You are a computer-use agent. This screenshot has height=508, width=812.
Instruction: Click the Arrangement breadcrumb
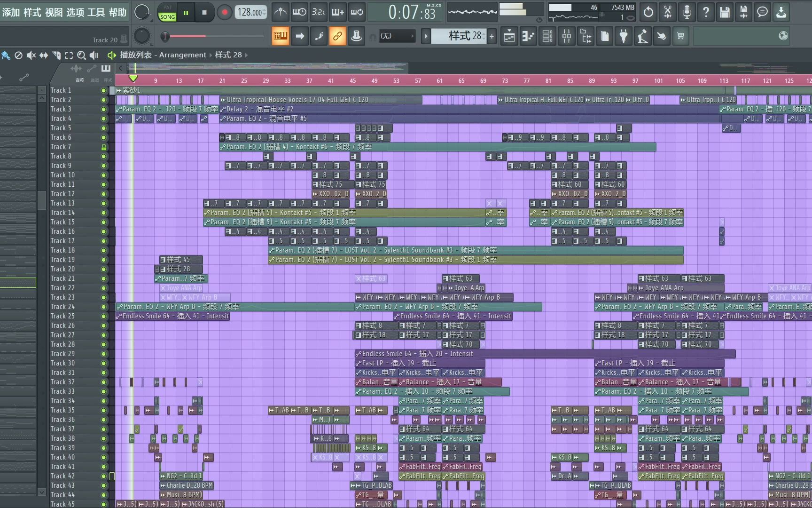point(182,55)
